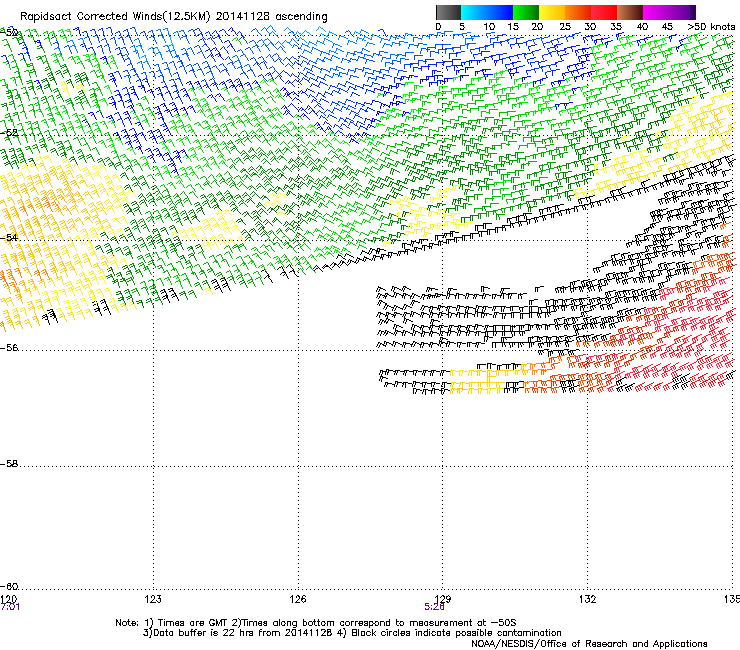Click the 132 longitude axis label
Viewport: 740px width, 650px height.
click(588, 599)
